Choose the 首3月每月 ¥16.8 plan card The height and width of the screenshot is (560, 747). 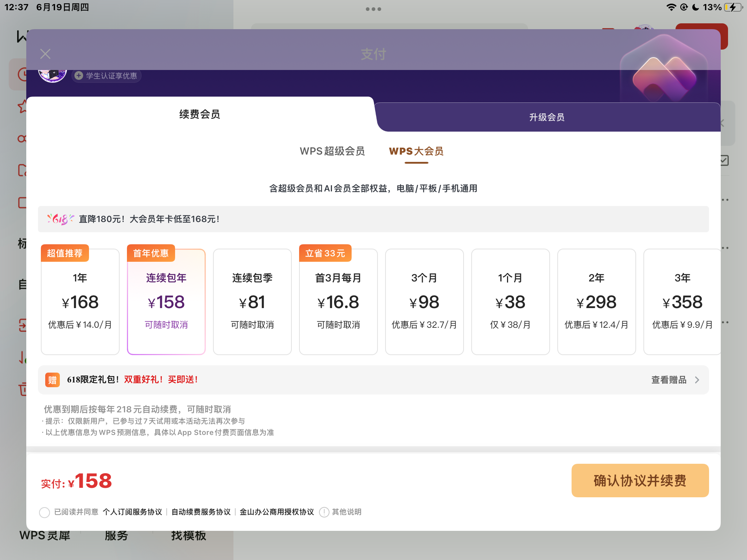(338, 302)
